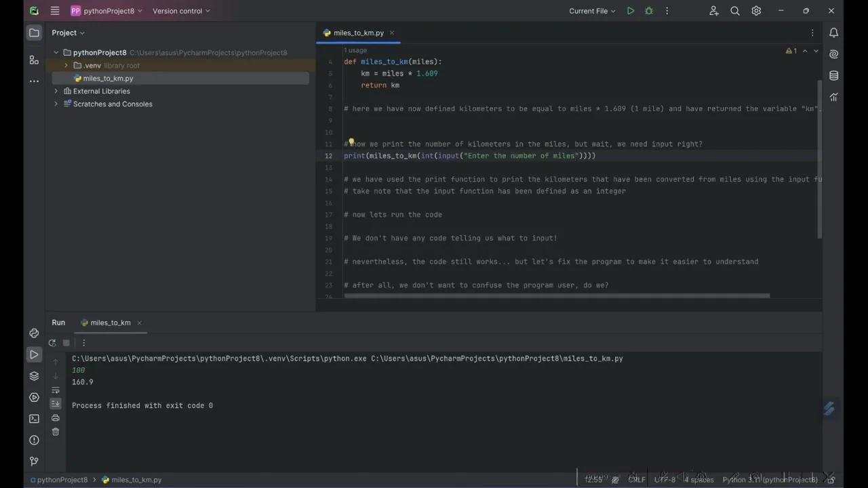This screenshot has width=868, height=488.
Task: Open the Version control menu
Action: 177,11
